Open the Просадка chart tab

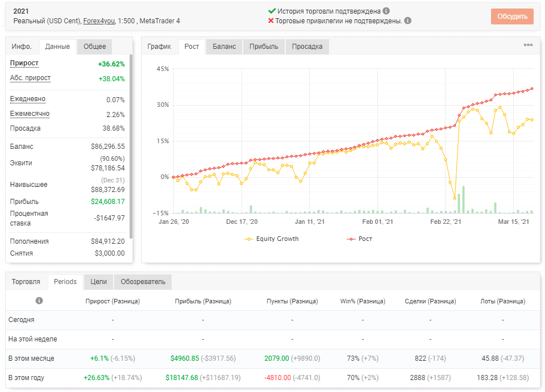pyautogui.click(x=307, y=47)
